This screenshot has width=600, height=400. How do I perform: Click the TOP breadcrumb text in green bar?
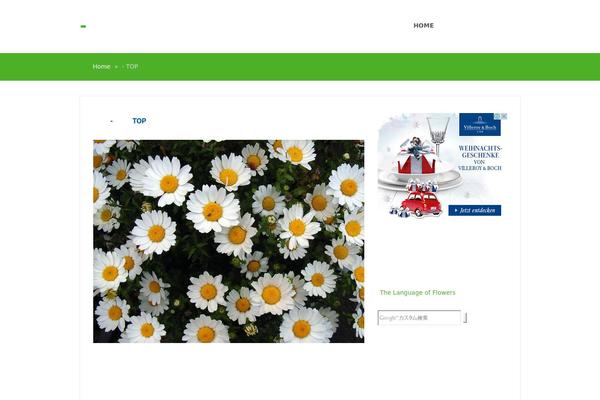point(132,67)
